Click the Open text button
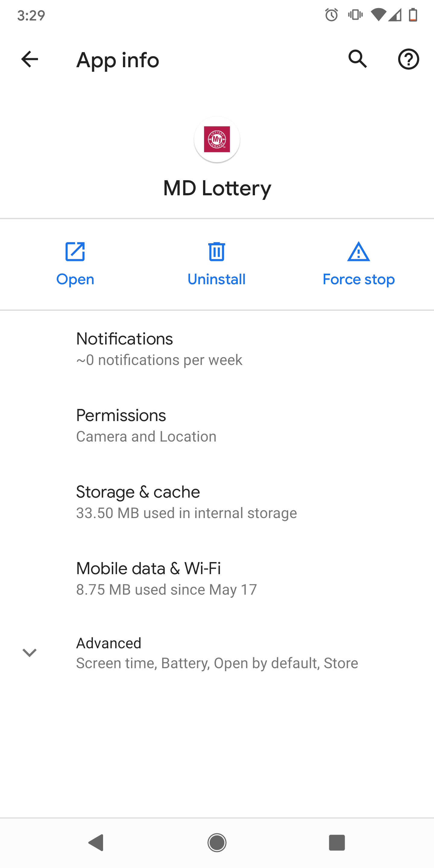This screenshot has width=434, height=868. click(75, 279)
